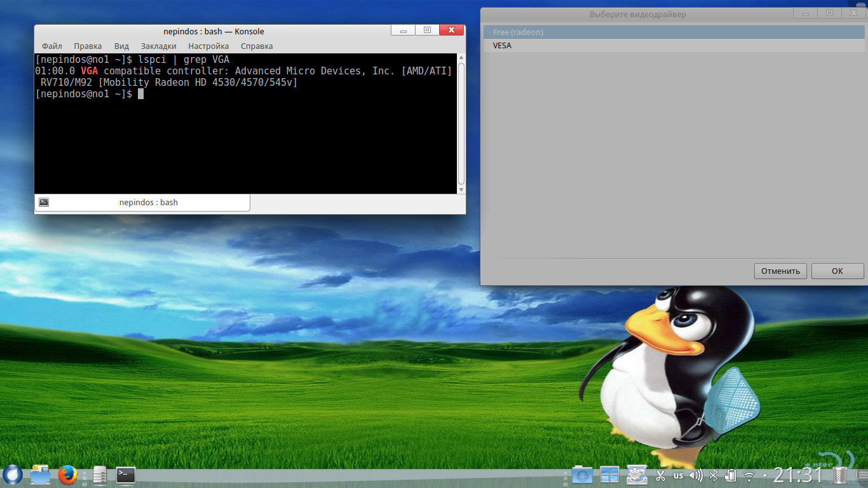Select the VESA video driver
Image resolution: width=868 pixels, height=488 pixels.
(674, 46)
